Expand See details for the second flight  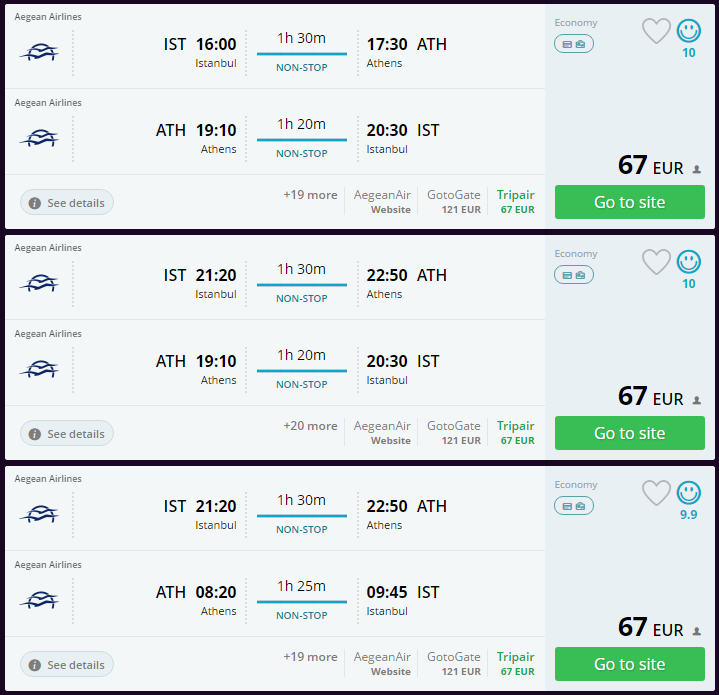(67, 434)
